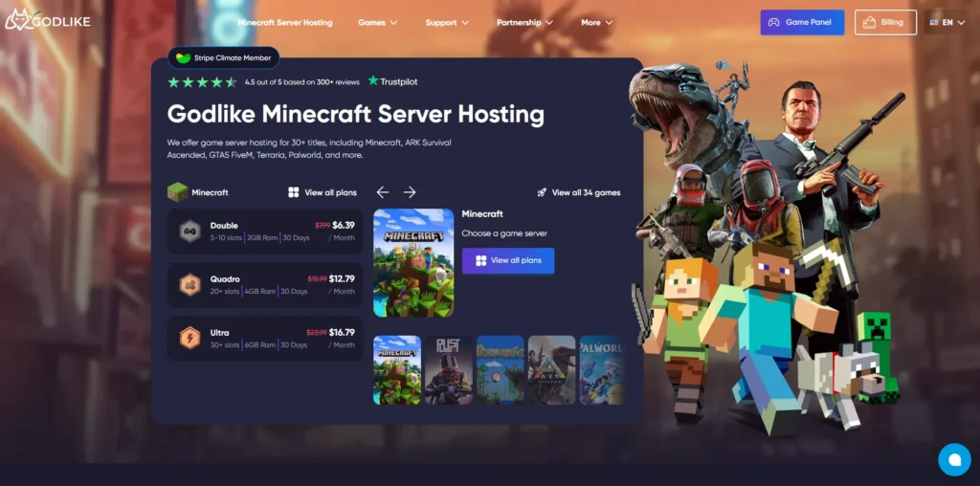
Task: Open the live chat bubble
Action: point(954,460)
